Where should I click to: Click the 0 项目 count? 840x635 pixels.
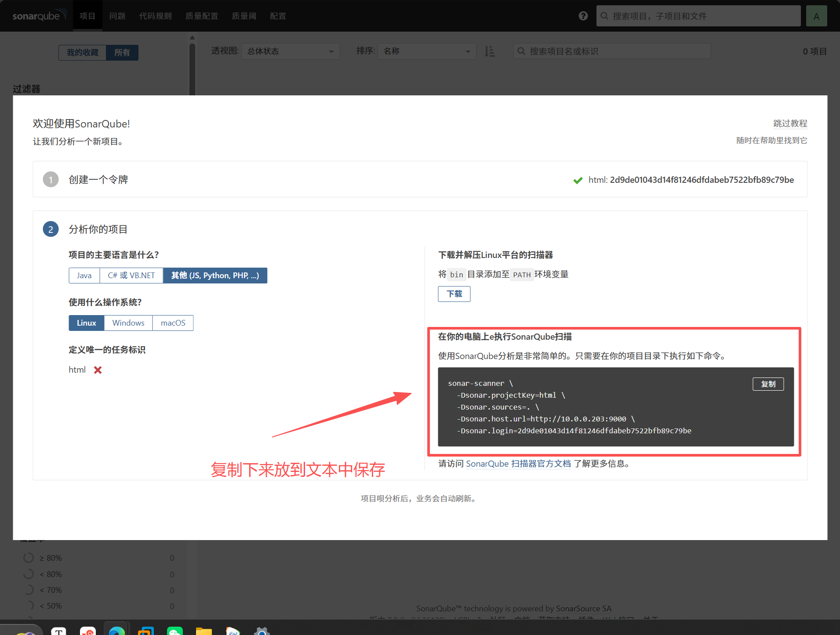[x=815, y=51]
